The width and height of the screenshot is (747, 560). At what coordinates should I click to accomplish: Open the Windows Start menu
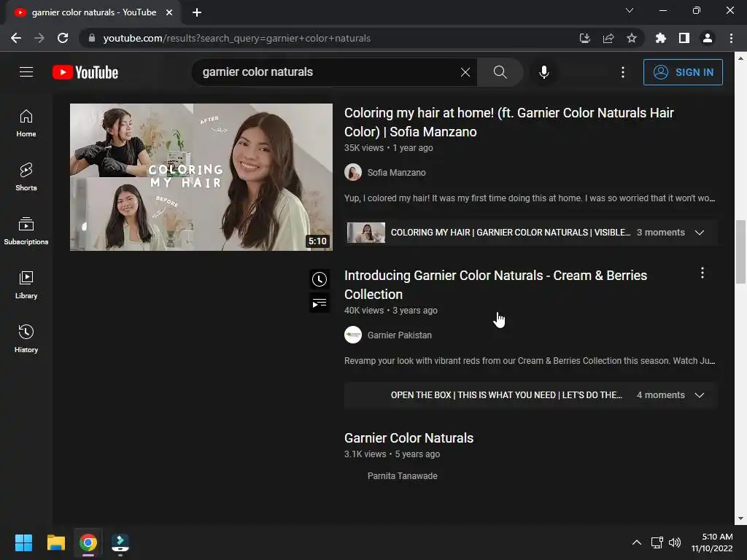pos(23,542)
